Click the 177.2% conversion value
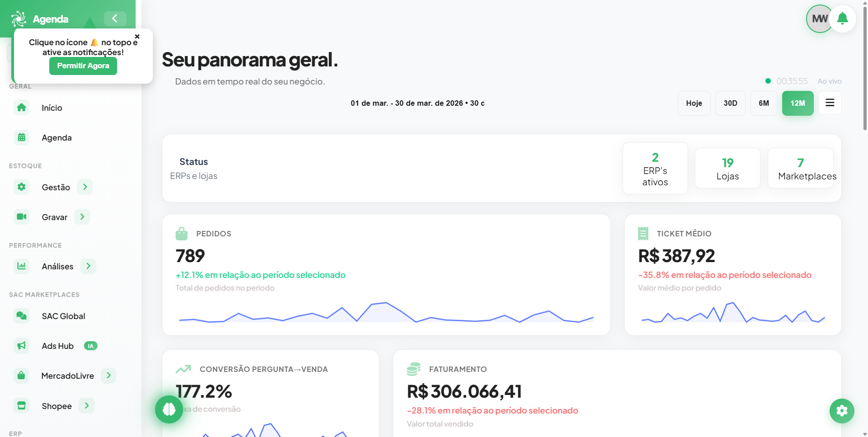Screen dimensions: 868x437 204,391
